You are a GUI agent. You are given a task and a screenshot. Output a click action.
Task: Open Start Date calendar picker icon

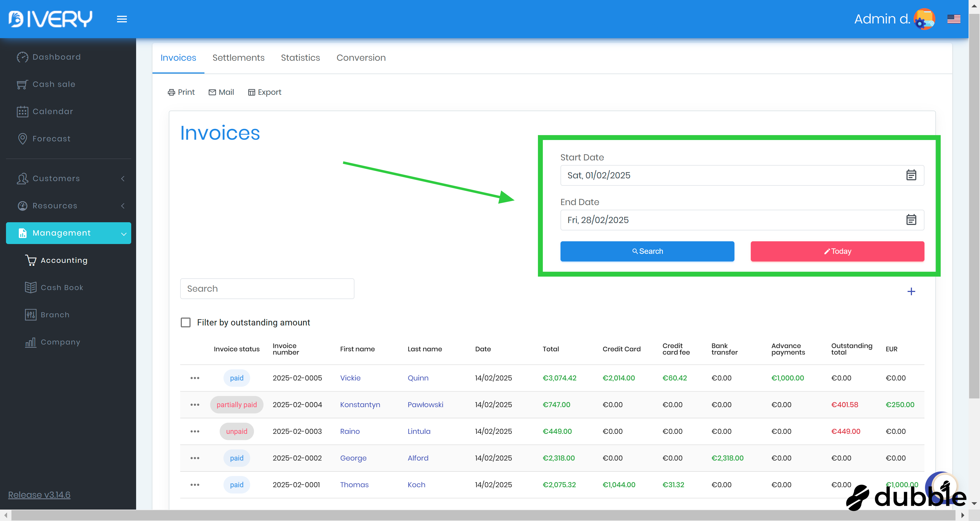pyautogui.click(x=911, y=175)
